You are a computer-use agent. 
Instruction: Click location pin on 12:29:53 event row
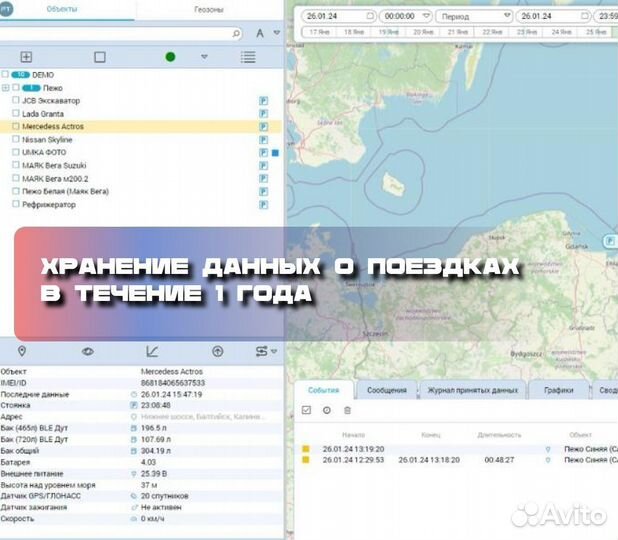[548, 460]
